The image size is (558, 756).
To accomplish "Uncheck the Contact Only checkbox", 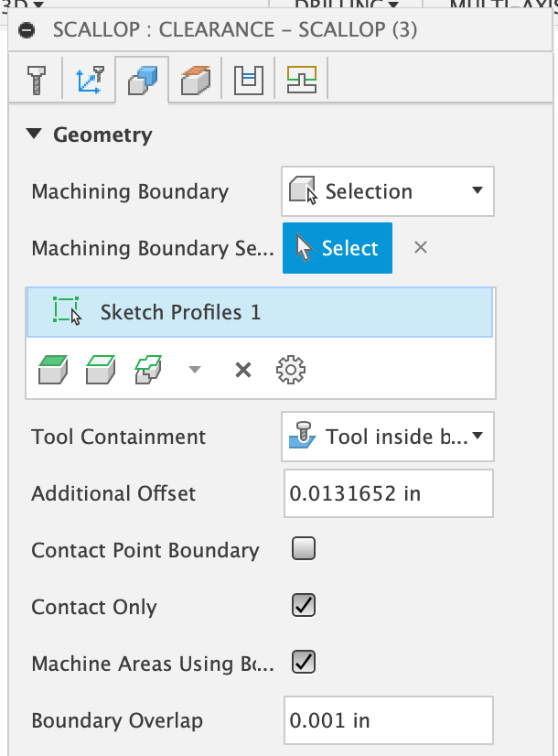I will (303, 606).
